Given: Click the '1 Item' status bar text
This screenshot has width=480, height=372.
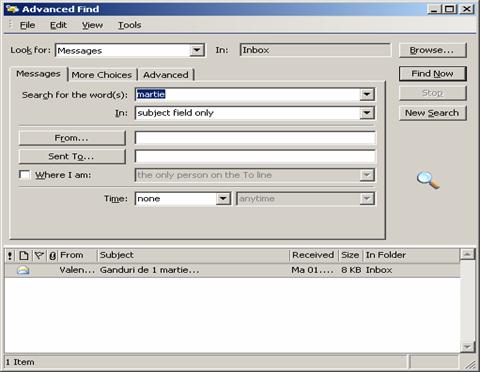Looking at the screenshot, I should pyautogui.click(x=20, y=362).
